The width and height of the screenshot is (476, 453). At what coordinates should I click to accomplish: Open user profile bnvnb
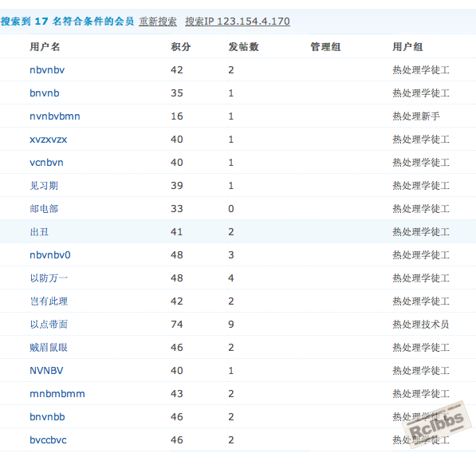(45, 93)
